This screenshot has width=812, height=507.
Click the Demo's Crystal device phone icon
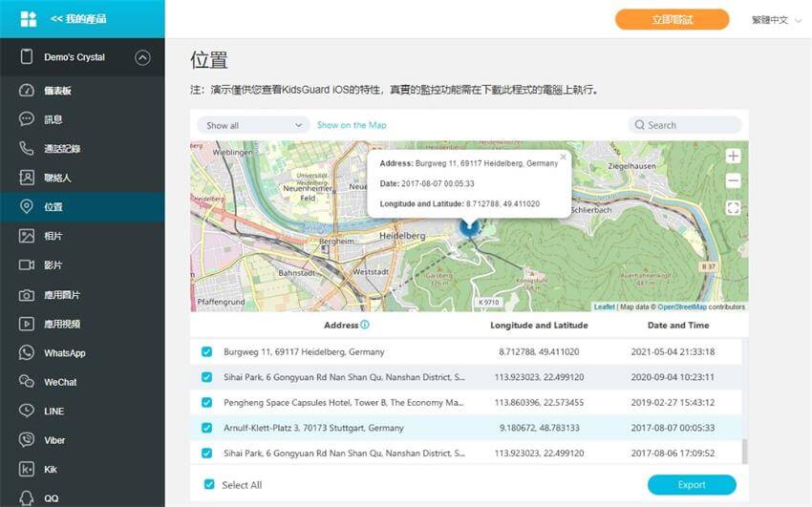(x=27, y=56)
